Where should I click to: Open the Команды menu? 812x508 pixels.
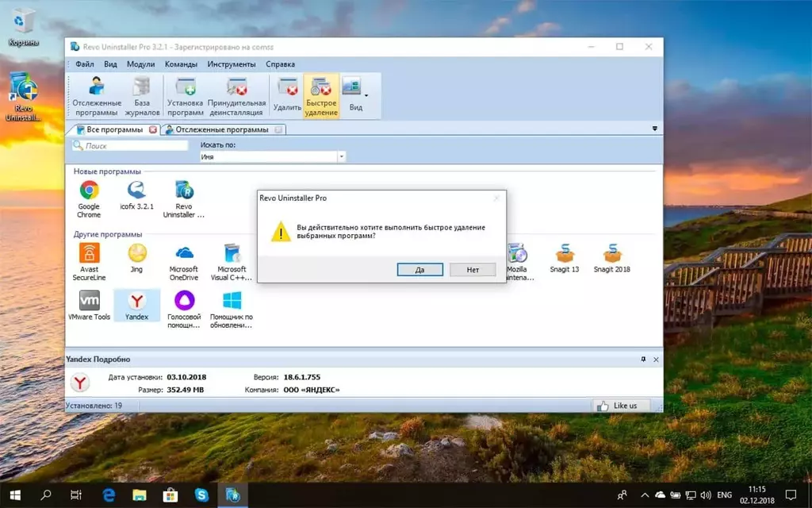(181, 64)
